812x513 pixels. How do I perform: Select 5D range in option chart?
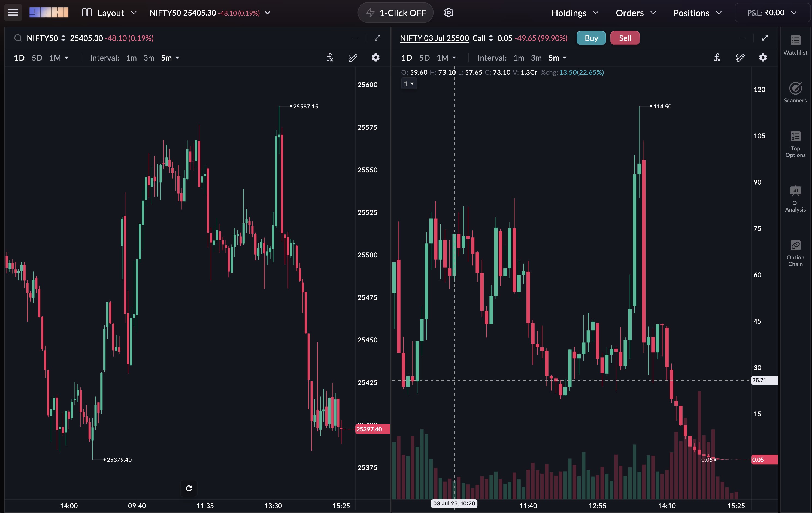click(424, 58)
